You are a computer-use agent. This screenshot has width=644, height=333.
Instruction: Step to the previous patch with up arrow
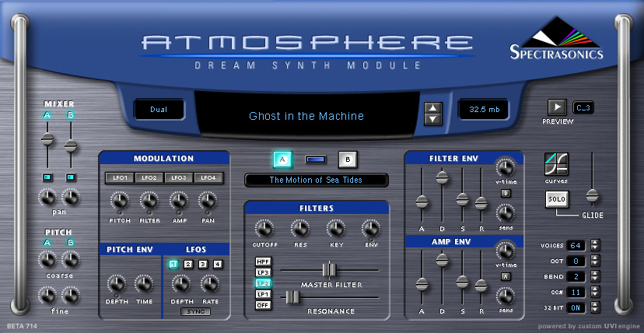(x=433, y=108)
